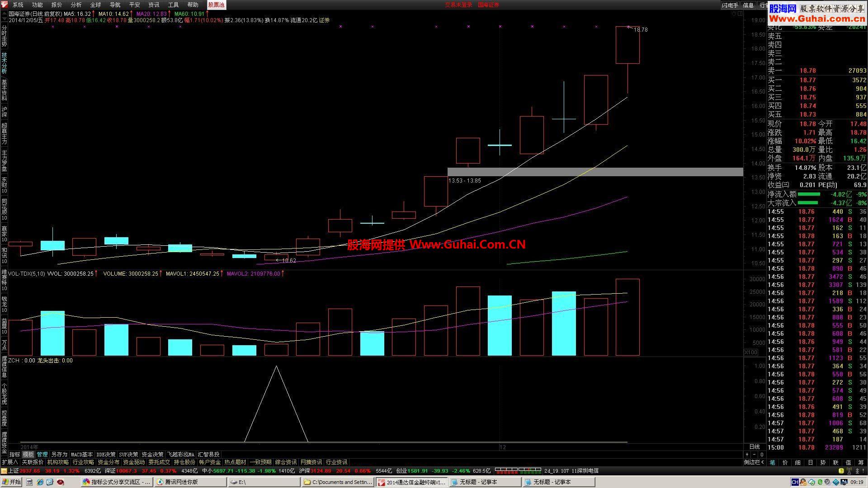The image size is (868, 488).
Task: Collapse the 侧边栏 sidebar toggle
Action: click(x=754, y=462)
